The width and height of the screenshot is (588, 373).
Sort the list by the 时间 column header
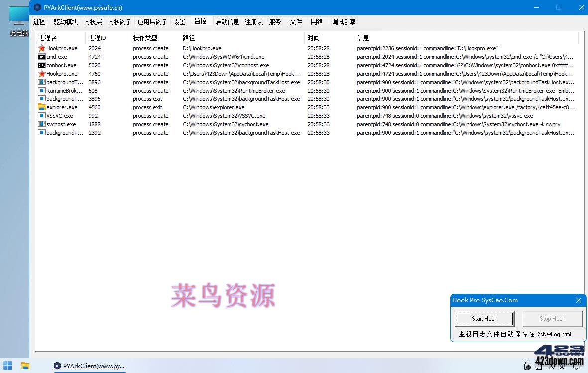(x=313, y=37)
